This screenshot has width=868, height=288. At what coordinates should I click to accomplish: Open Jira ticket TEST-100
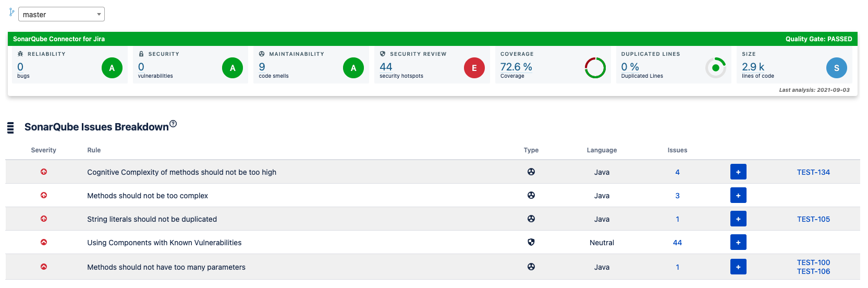813,262
